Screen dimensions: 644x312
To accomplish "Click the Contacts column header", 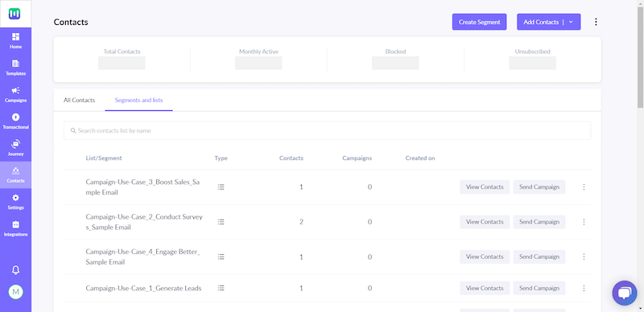I will (x=291, y=158).
